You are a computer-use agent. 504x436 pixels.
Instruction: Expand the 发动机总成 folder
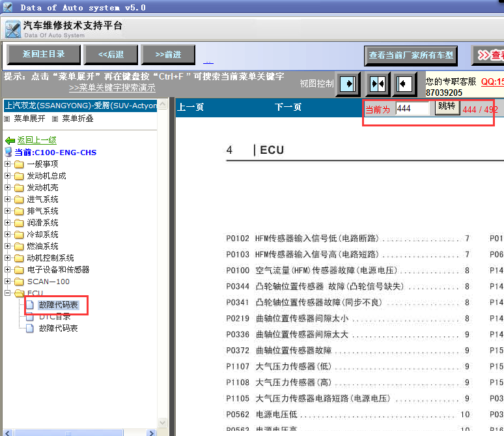[7, 176]
